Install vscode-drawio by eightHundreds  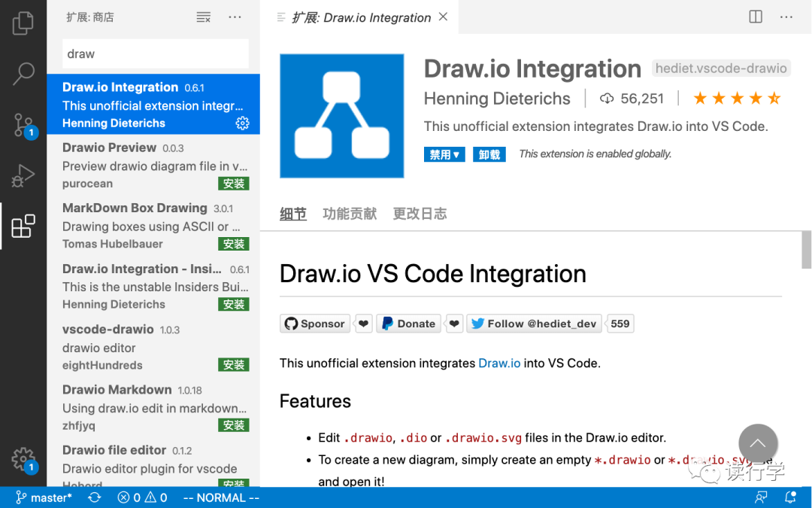(234, 365)
